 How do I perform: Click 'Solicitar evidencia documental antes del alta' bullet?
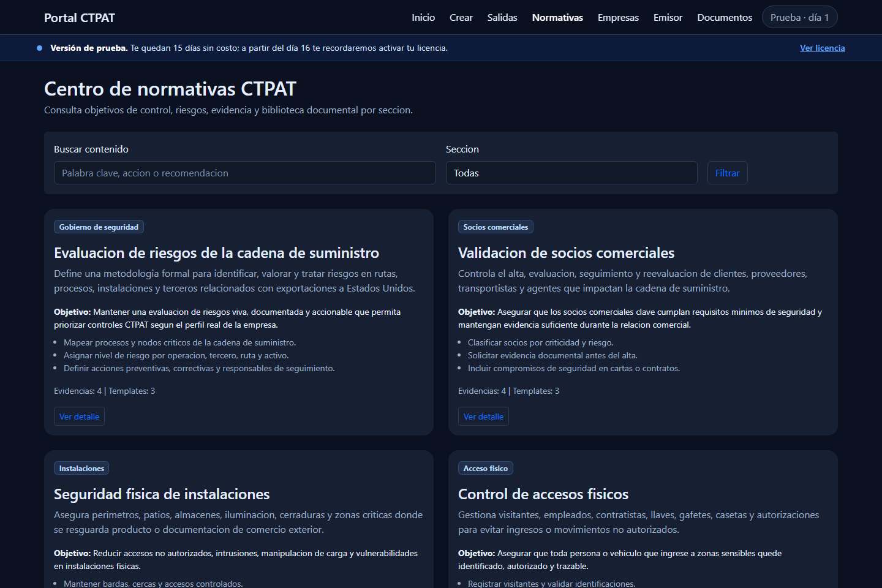pyautogui.click(x=552, y=355)
